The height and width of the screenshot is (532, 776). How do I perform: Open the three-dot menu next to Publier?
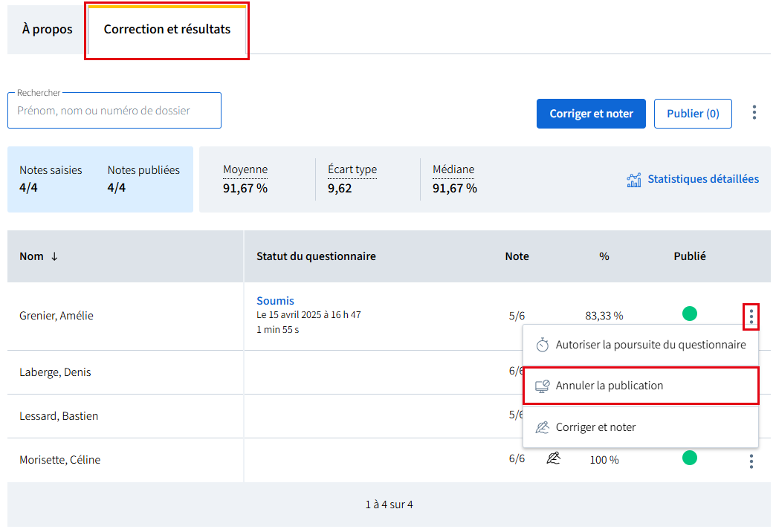point(754,113)
